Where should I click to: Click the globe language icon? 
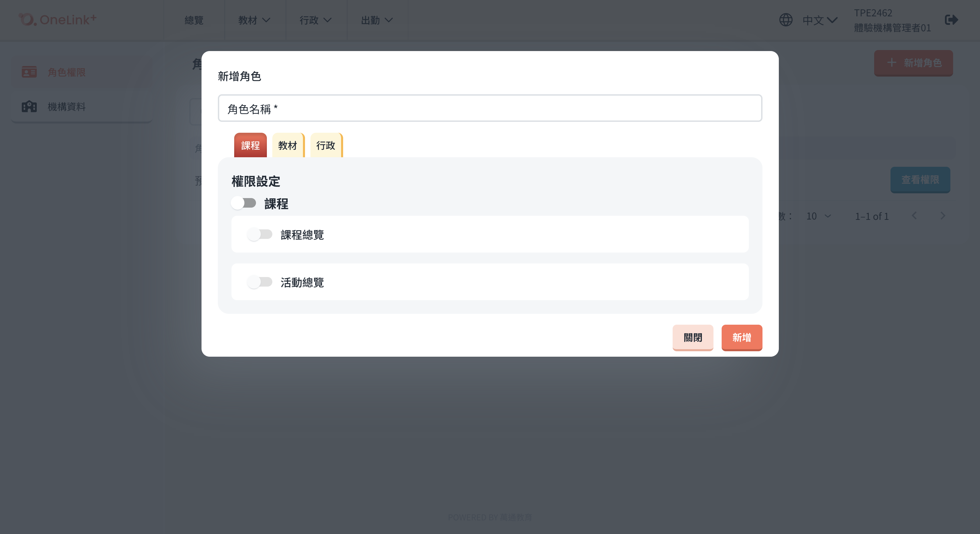tap(786, 20)
